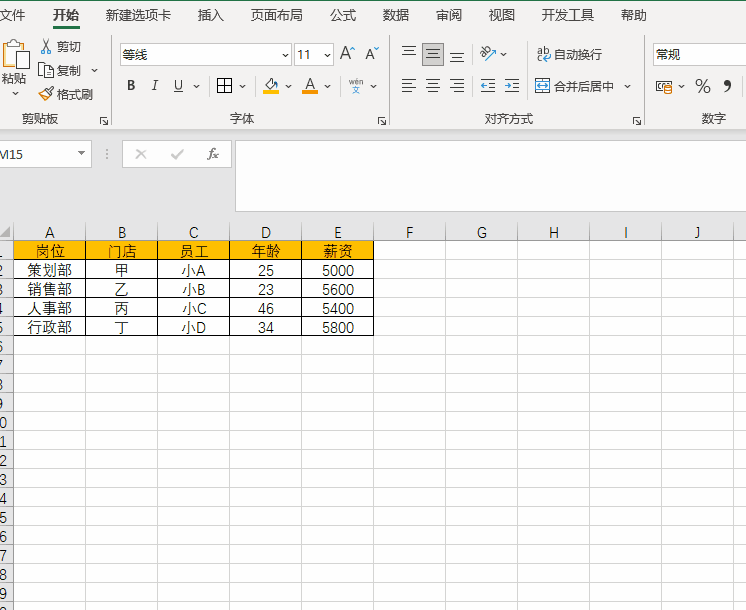Switch to the 插入 Insert tab
Screen dimensions: 746x610
click(x=211, y=15)
